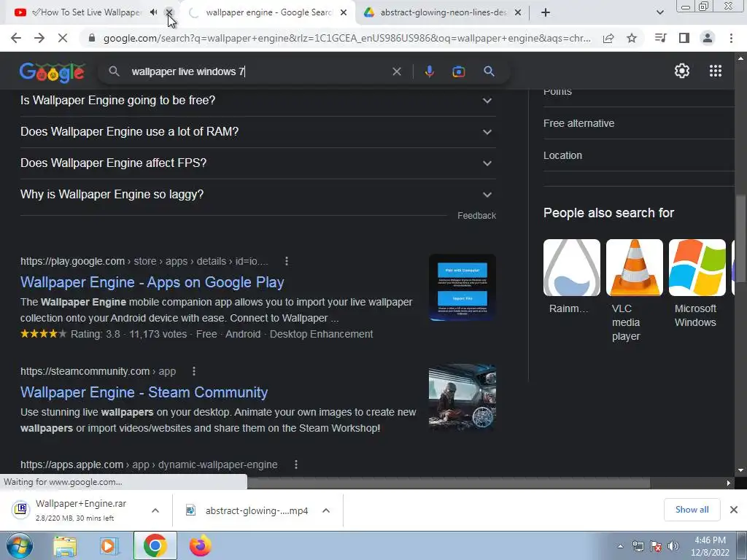Bookmark this page with star icon
Viewport: 747px width, 560px height.
tap(632, 38)
